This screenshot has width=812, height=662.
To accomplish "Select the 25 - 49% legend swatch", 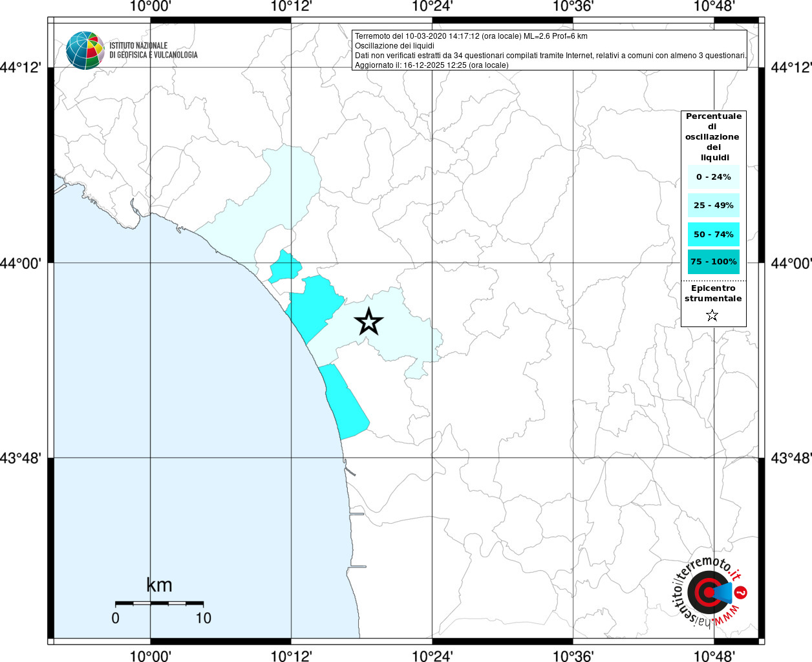I will (x=714, y=205).
